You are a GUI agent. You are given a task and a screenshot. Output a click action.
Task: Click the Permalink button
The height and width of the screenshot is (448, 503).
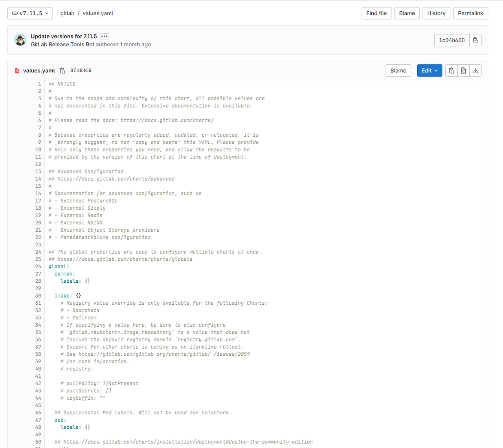coord(470,13)
